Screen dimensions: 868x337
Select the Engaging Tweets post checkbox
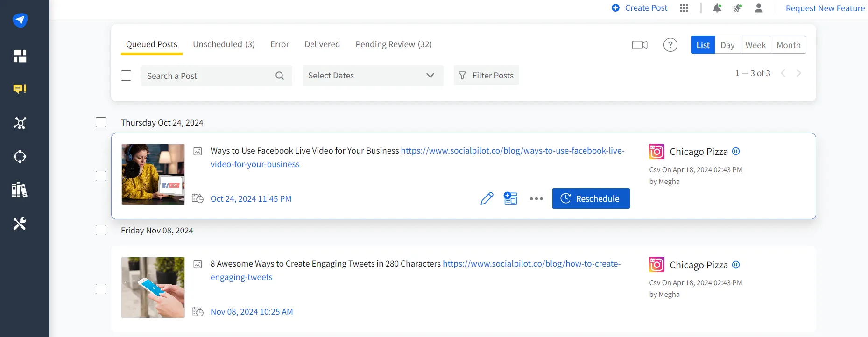(101, 289)
